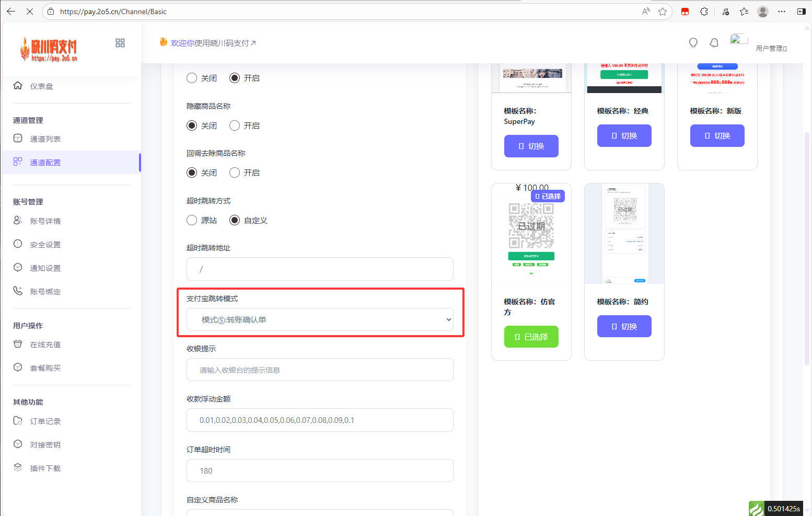
Task: Click the site lock icon in address bar
Action: click(x=51, y=12)
